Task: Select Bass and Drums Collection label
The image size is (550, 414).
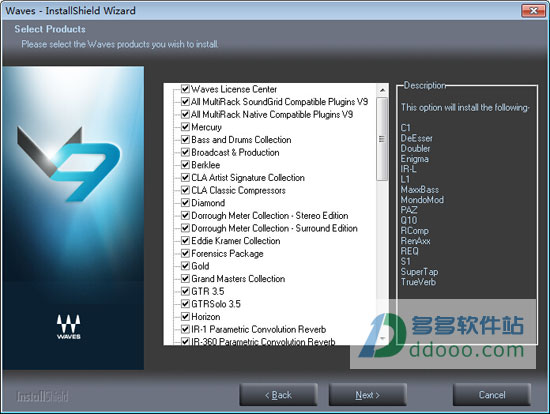Action: pos(241,140)
